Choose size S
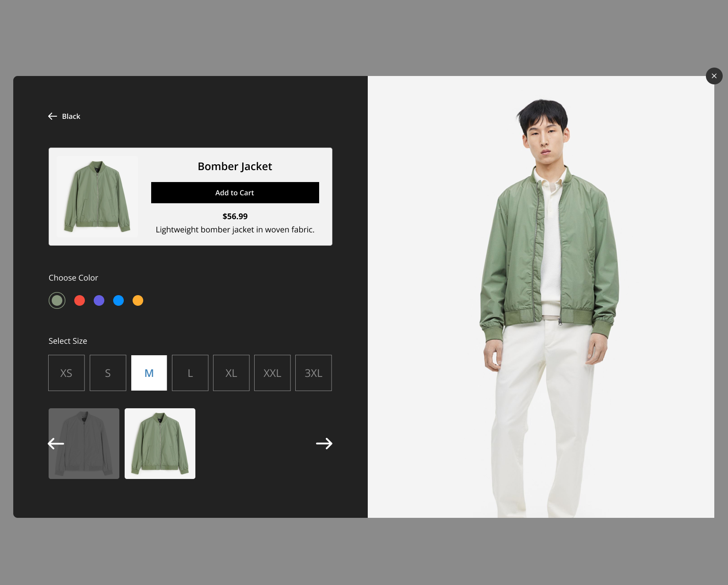728x585 pixels. point(108,373)
